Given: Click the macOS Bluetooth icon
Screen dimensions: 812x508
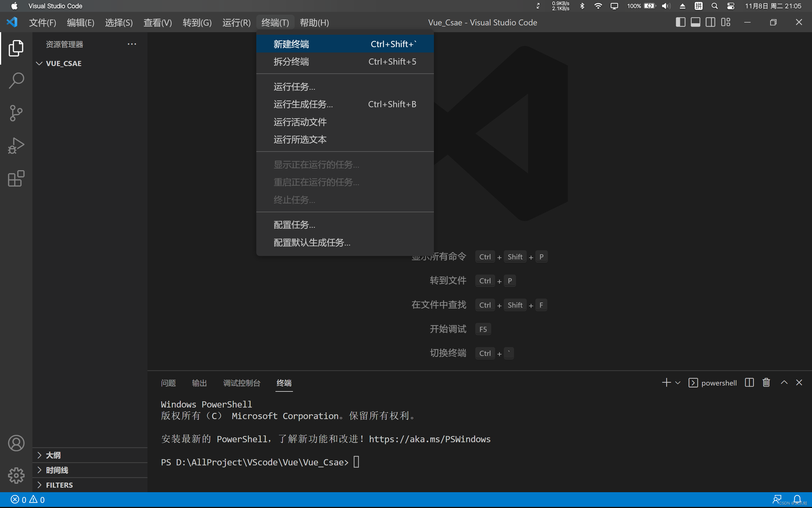Looking at the screenshot, I should tap(582, 6).
